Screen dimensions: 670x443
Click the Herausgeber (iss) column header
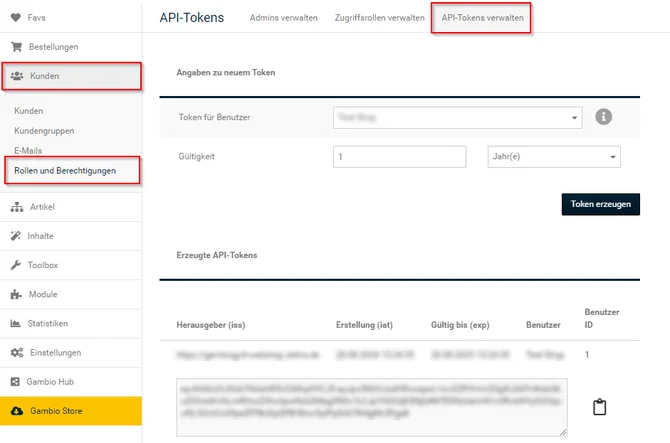coord(211,325)
